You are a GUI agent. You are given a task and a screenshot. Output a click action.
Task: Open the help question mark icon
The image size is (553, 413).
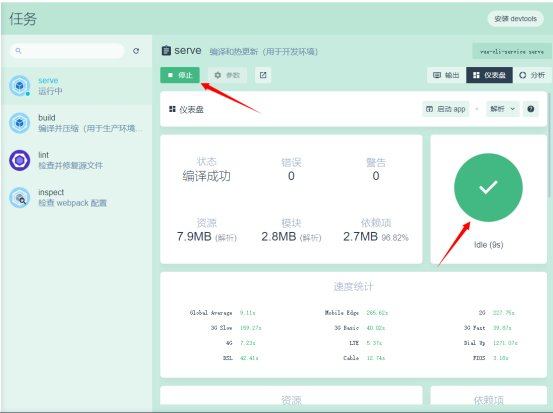[x=531, y=109]
